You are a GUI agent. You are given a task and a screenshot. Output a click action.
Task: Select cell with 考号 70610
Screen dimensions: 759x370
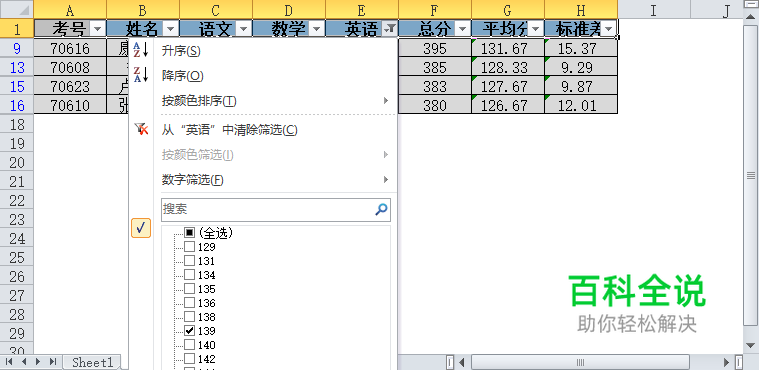pos(70,105)
